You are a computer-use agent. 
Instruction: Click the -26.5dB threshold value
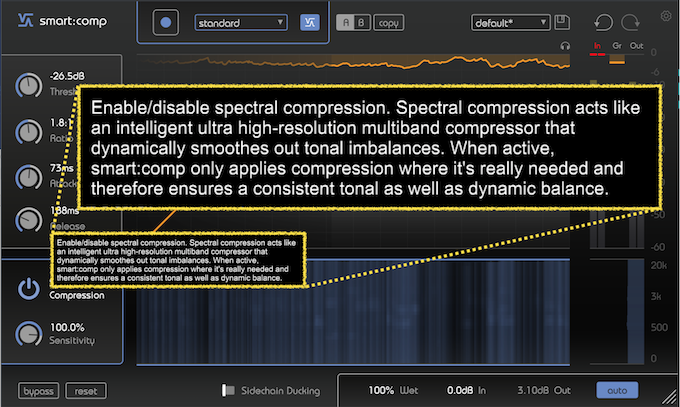pyautogui.click(x=67, y=76)
